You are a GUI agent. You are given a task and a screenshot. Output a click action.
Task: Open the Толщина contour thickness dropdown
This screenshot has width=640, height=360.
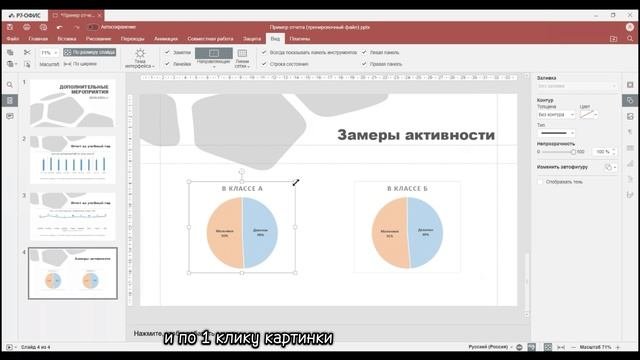(556, 115)
